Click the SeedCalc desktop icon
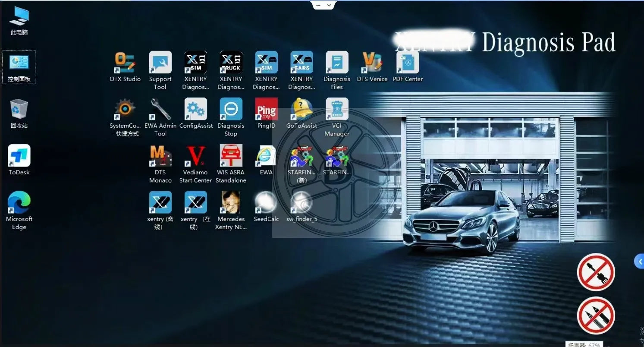The height and width of the screenshot is (347, 644). coord(266,207)
